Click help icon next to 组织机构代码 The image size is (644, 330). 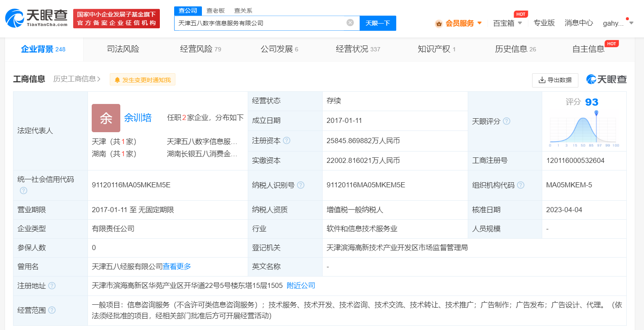coord(521,185)
